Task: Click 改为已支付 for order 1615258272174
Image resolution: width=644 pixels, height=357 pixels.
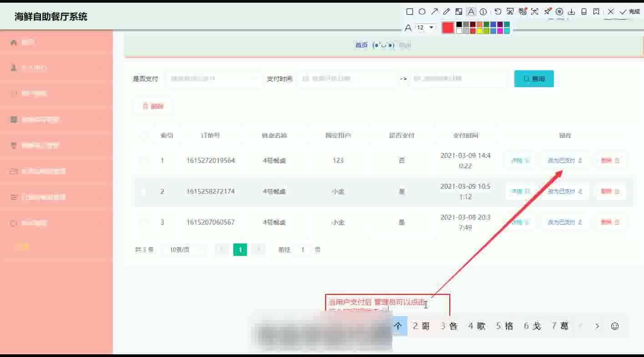Action: (x=565, y=192)
